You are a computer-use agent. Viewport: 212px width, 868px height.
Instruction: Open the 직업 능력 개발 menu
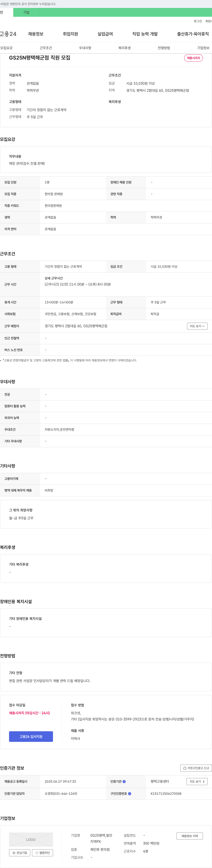point(145,34)
